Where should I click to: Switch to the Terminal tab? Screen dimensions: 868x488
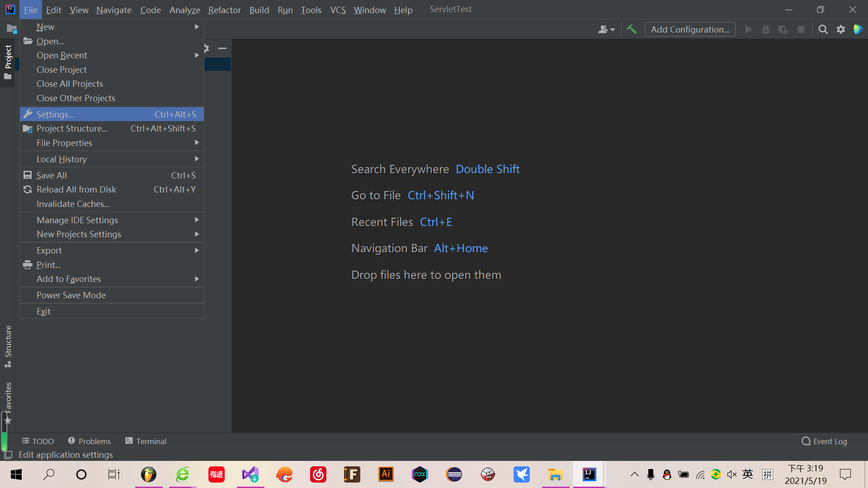(151, 441)
